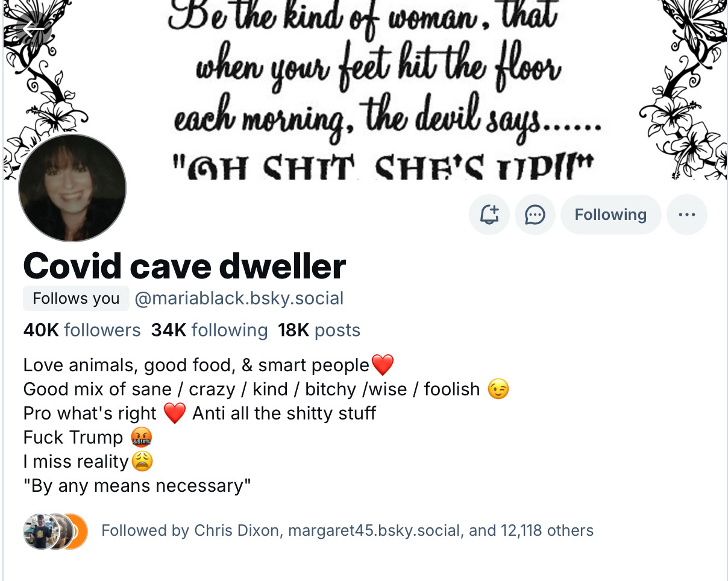The height and width of the screenshot is (581, 728).
Task: Click the 18K posts count
Action: [x=319, y=330]
